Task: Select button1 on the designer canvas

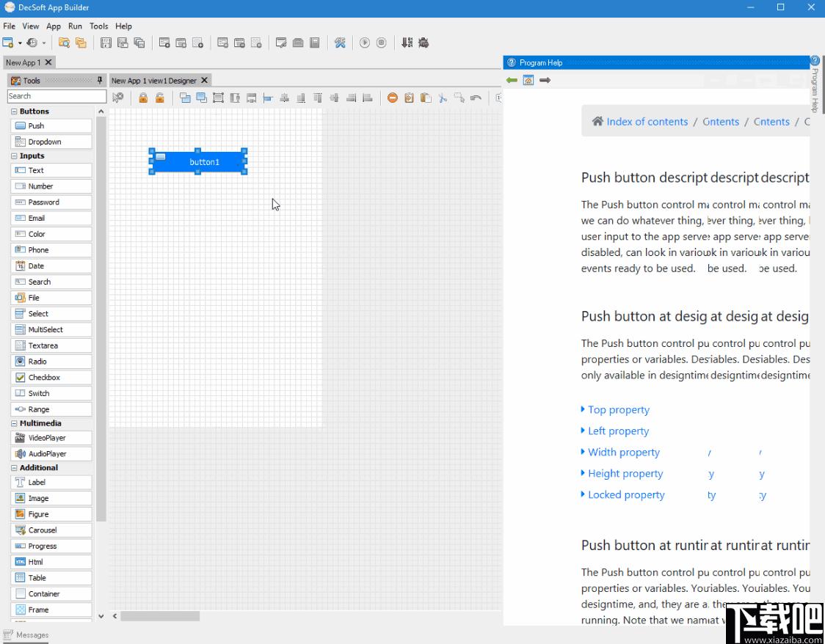Action: click(x=198, y=162)
